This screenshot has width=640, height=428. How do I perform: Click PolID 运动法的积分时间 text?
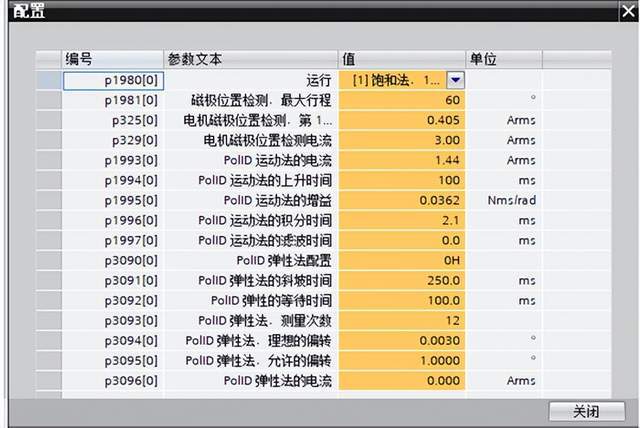[x=265, y=220]
